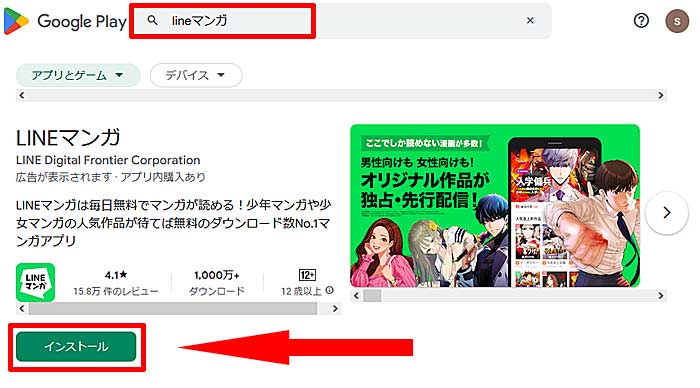Click filter row scrollbar left arrow
700x388 pixels.
[21, 95]
